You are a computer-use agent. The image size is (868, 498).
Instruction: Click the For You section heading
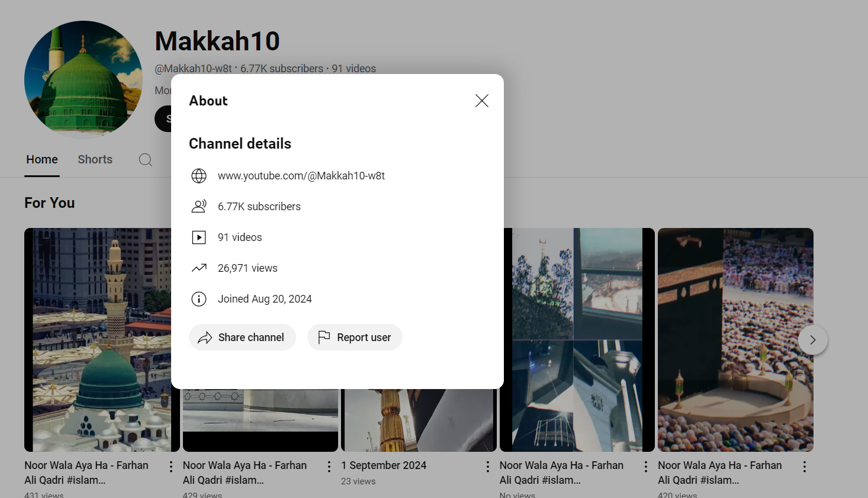(50, 203)
